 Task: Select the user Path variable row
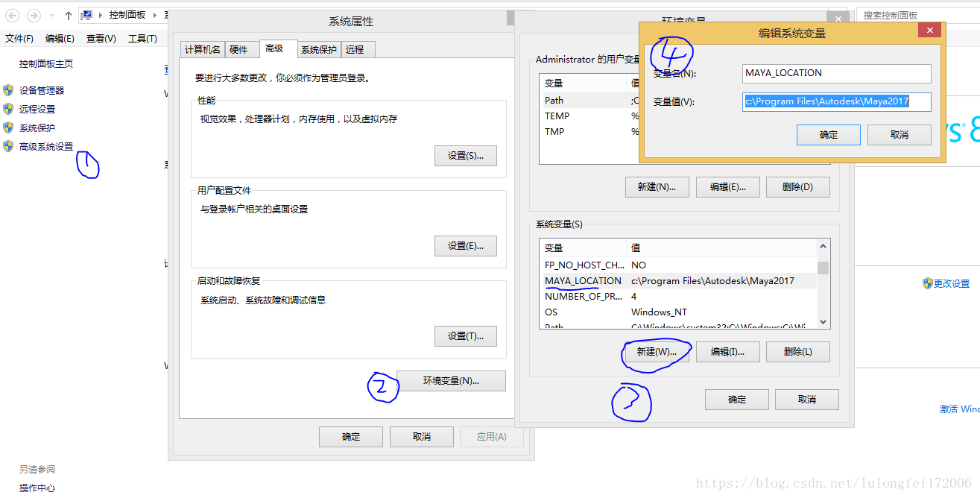[x=589, y=101]
